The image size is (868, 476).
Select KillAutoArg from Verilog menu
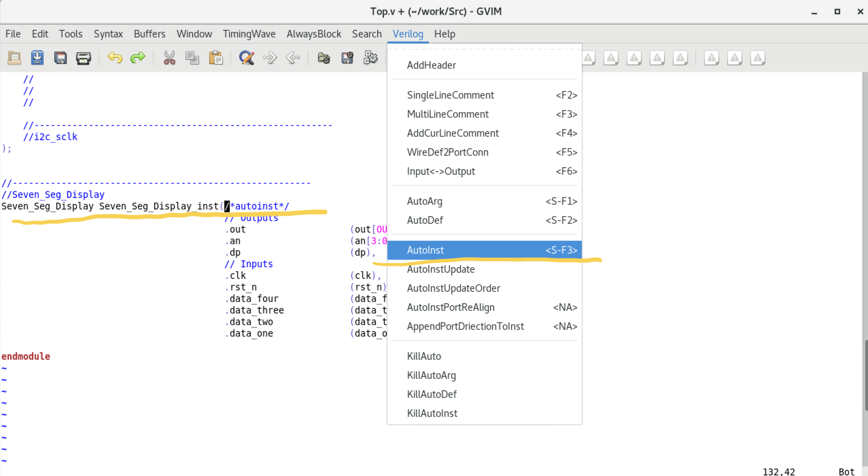coord(485,375)
